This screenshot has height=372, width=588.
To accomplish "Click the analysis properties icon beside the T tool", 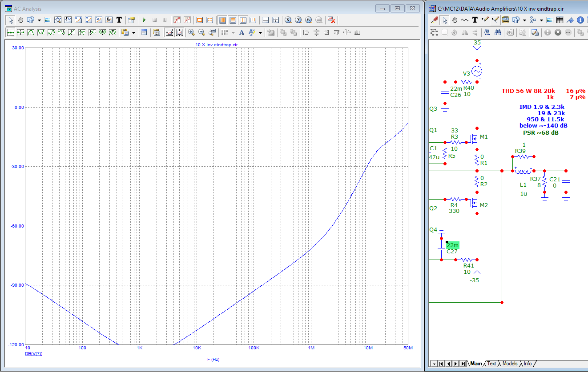I will point(132,20).
